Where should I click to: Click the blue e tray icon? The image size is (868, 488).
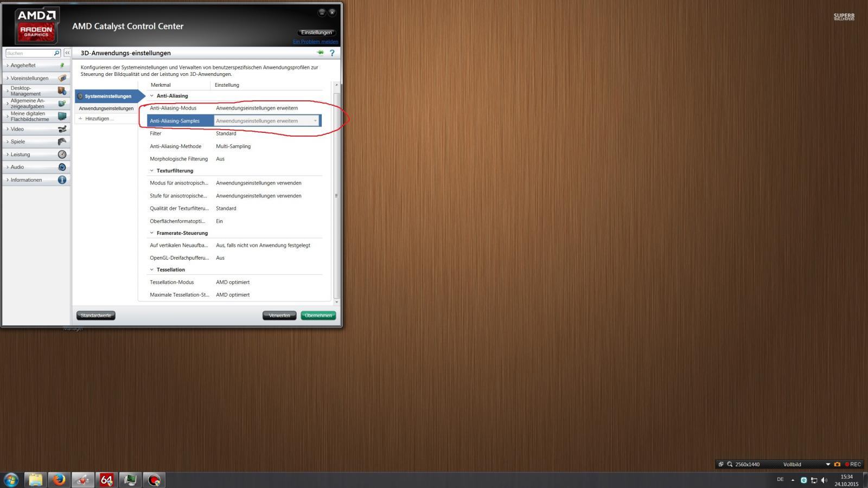click(803, 480)
